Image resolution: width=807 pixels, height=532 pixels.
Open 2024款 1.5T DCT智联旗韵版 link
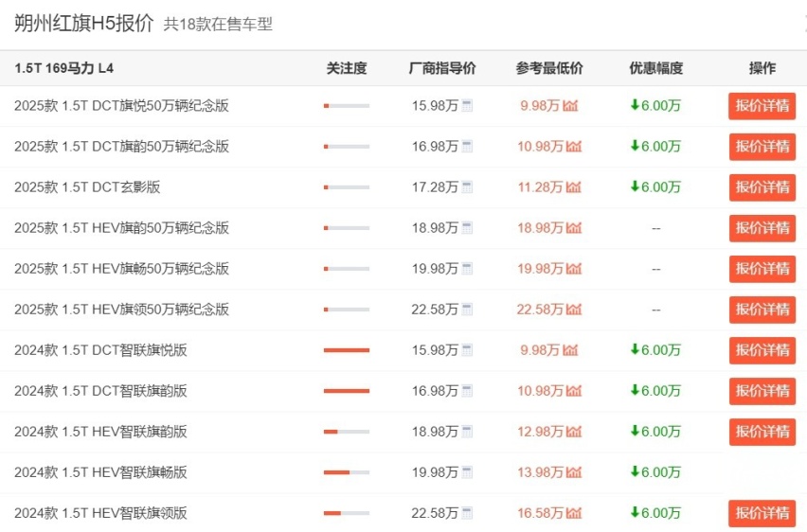click(x=100, y=391)
